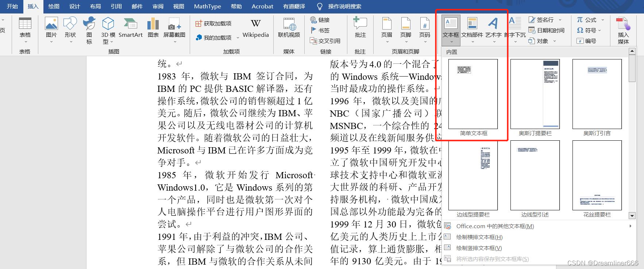Switch to the 布局 tab

[x=95, y=6]
